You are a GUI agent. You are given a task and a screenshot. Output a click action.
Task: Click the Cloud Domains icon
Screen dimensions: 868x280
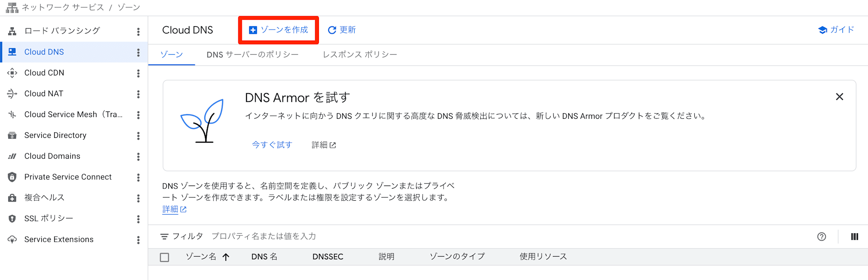click(x=12, y=156)
